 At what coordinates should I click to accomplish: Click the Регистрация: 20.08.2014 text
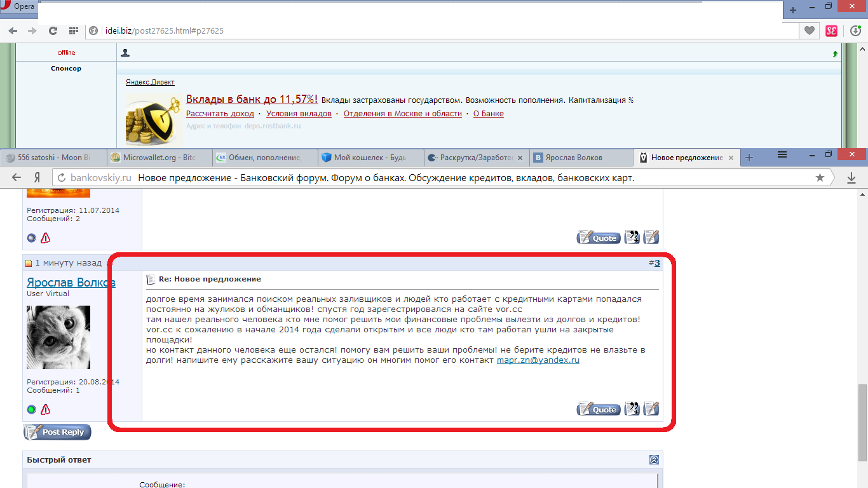point(73,382)
